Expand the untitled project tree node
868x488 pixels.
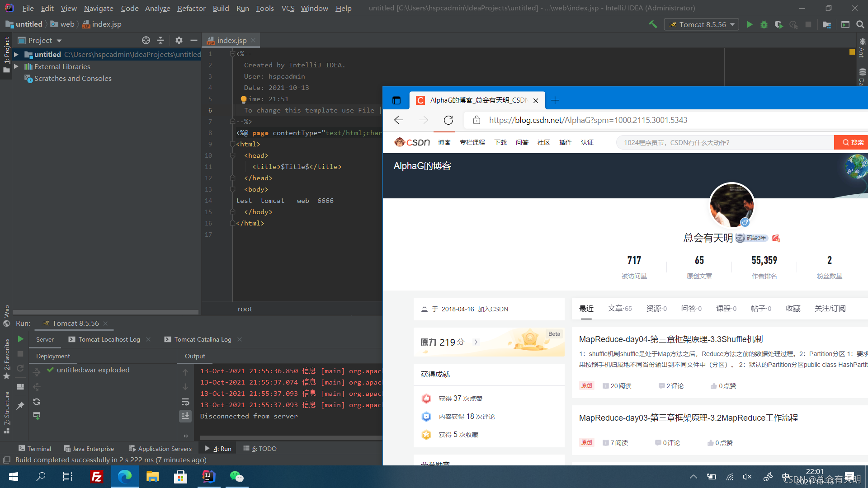(16, 54)
